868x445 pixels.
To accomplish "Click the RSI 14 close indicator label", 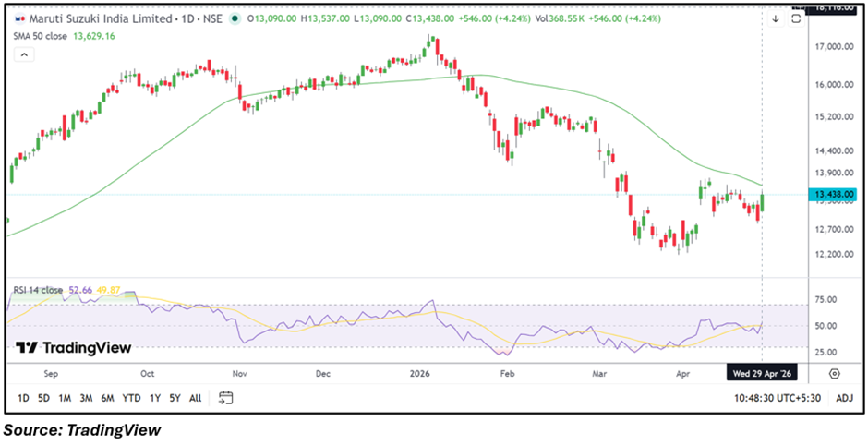I will point(38,290).
